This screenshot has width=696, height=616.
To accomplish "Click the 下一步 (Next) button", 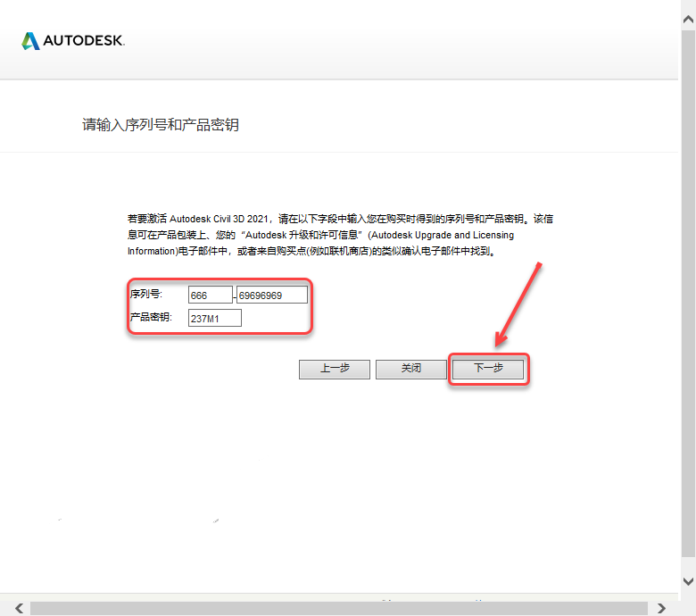I will click(x=488, y=369).
